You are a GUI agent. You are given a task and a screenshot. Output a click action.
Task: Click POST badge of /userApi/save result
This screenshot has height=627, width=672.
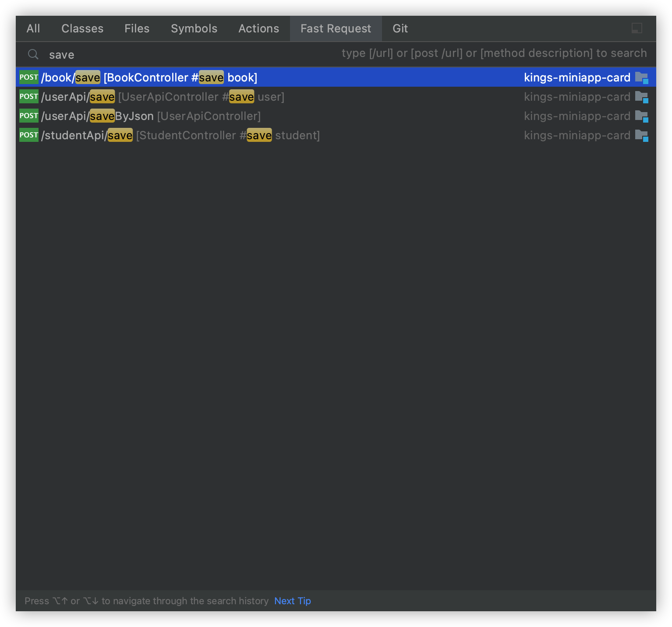point(29,97)
